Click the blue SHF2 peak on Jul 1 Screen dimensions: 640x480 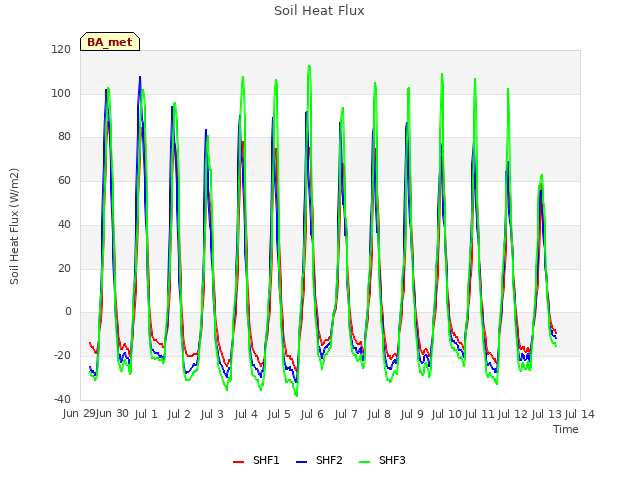tap(140, 77)
